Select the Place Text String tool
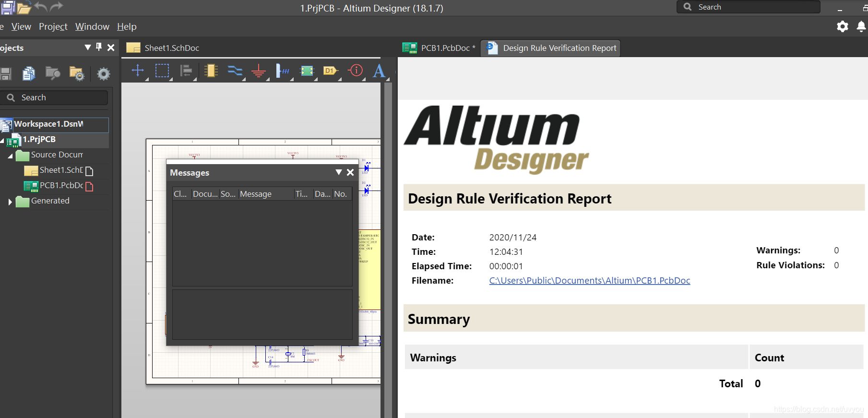This screenshot has width=868, height=418. (x=379, y=71)
